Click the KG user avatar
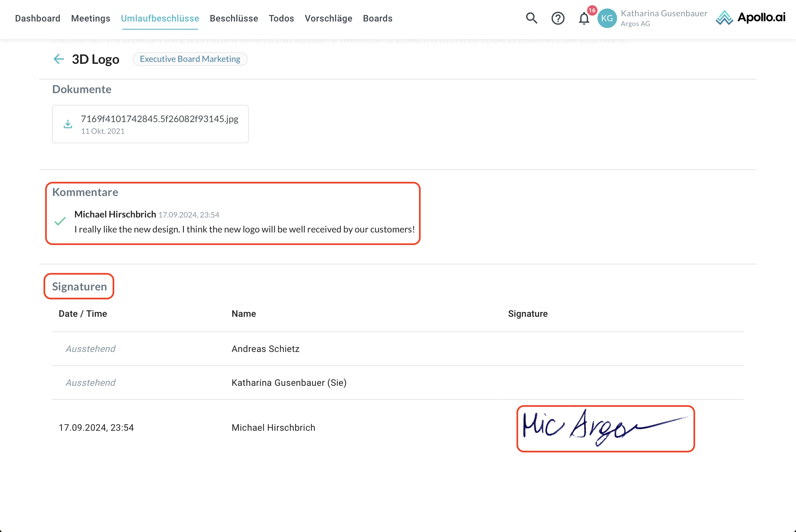The image size is (796, 532). coord(607,18)
